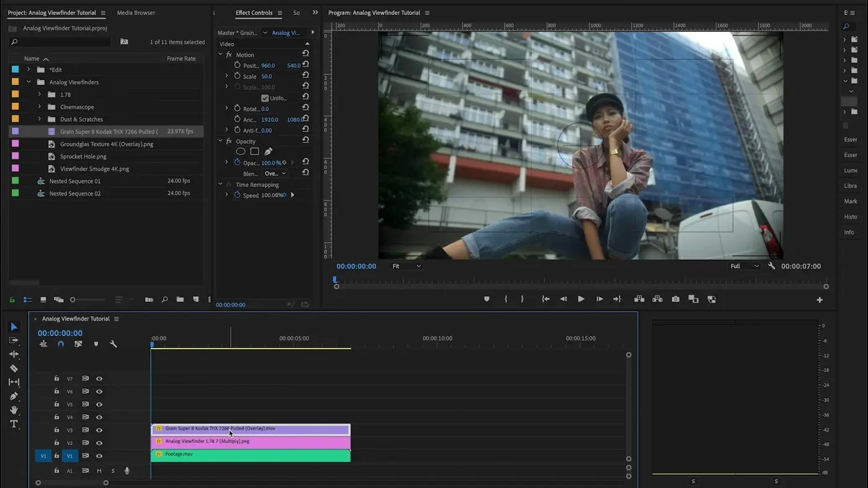This screenshot has height=488, width=868.
Task: Toggle snap in timeline magnet icon
Action: coord(61,344)
